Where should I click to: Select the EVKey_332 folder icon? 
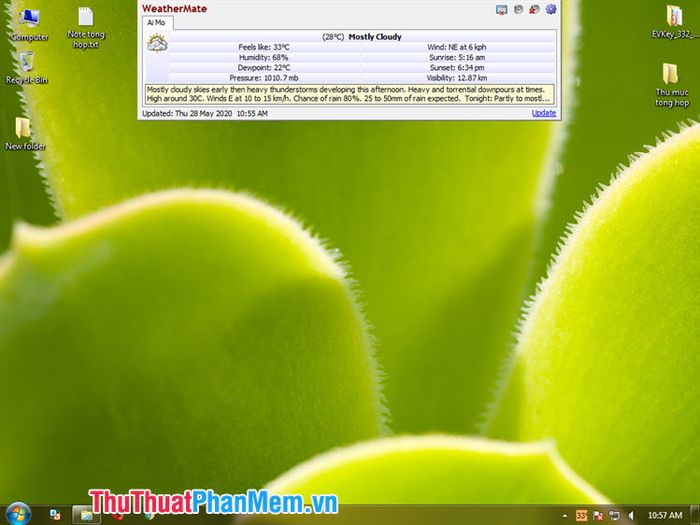(x=675, y=22)
